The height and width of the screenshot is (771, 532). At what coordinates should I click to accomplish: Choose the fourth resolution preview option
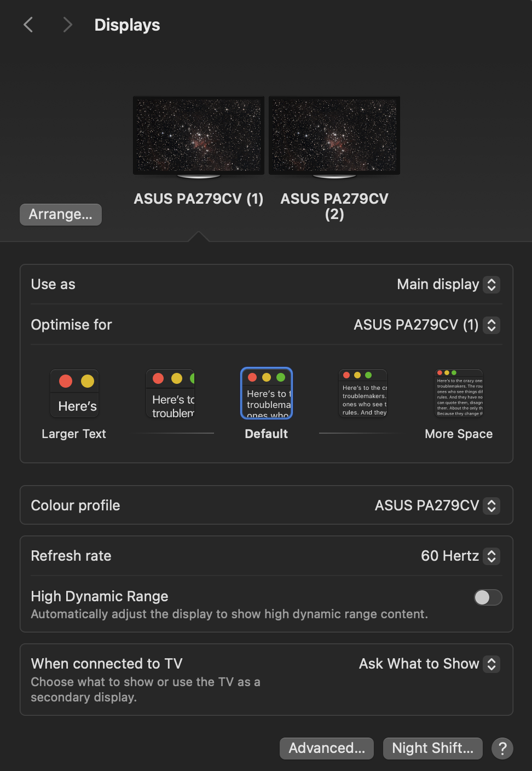363,394
